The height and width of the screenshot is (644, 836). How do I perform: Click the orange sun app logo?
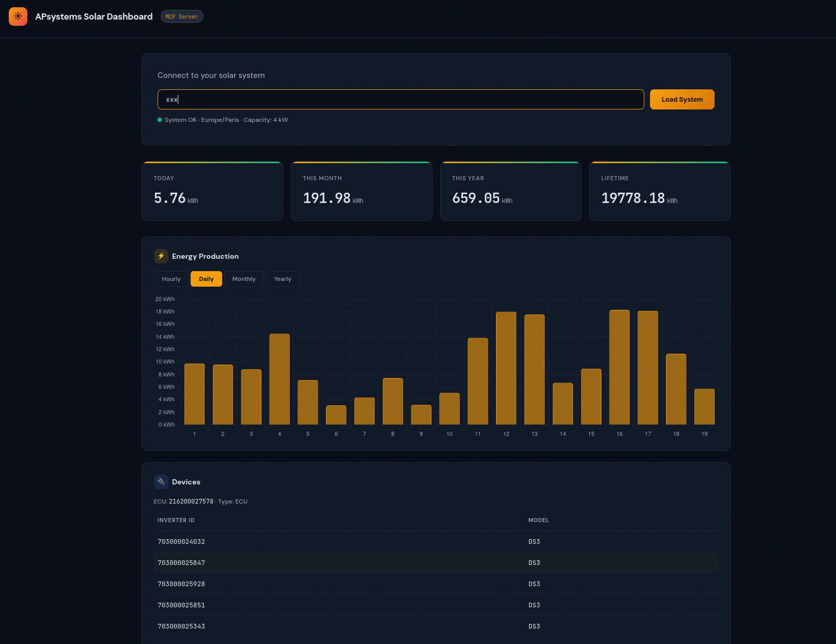pos(18,17)
